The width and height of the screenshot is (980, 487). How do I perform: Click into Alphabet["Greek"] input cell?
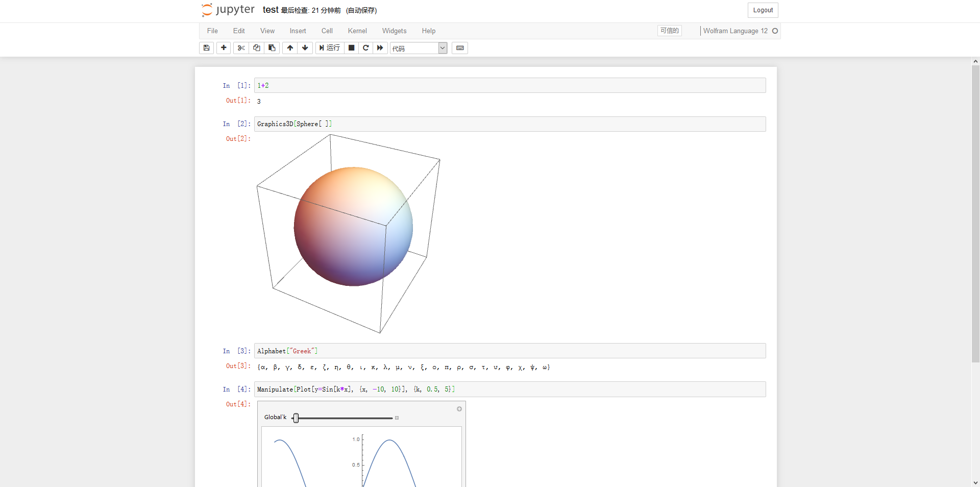[510, 351]
